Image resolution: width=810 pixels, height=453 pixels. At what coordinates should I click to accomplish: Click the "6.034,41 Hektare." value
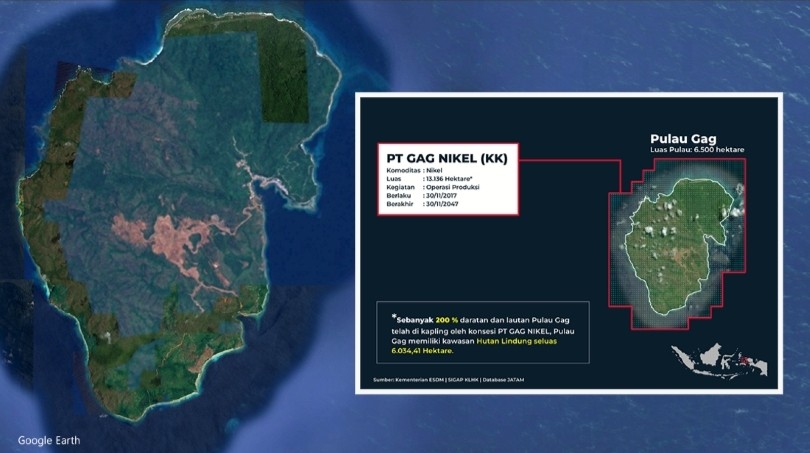point(422,351)
